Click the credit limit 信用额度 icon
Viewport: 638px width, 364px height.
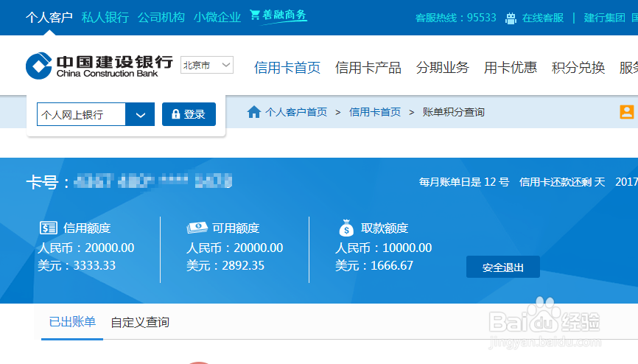pos(49,228)
